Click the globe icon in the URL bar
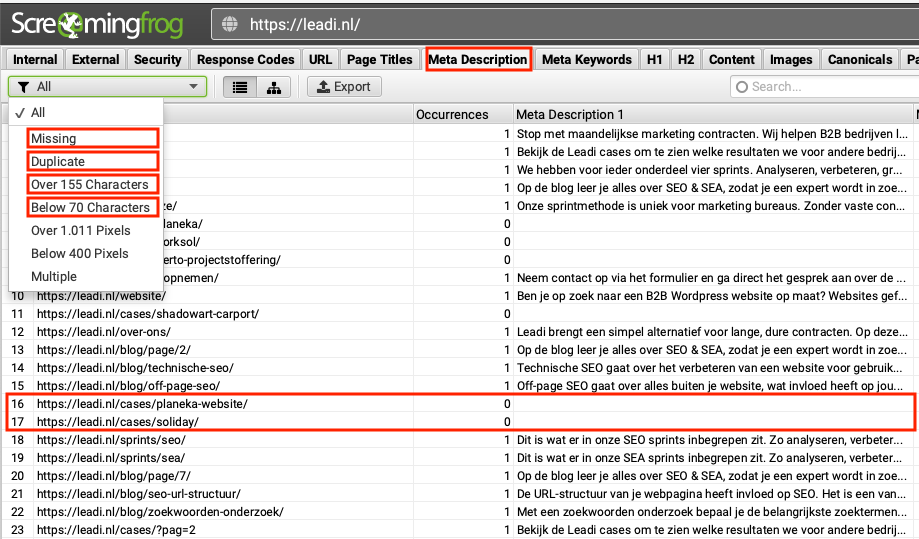Screen dimensions: 919x539 click(x=230, y=24)
